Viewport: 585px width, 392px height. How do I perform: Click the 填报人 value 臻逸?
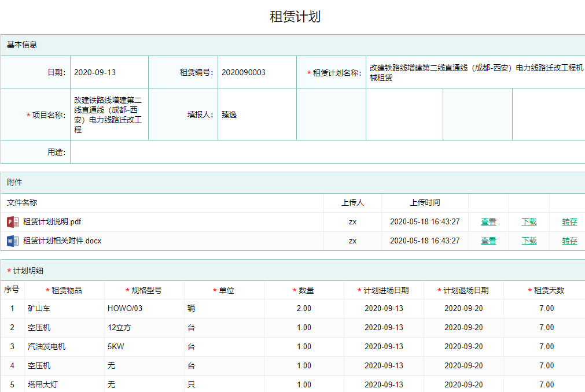(257, 114)
